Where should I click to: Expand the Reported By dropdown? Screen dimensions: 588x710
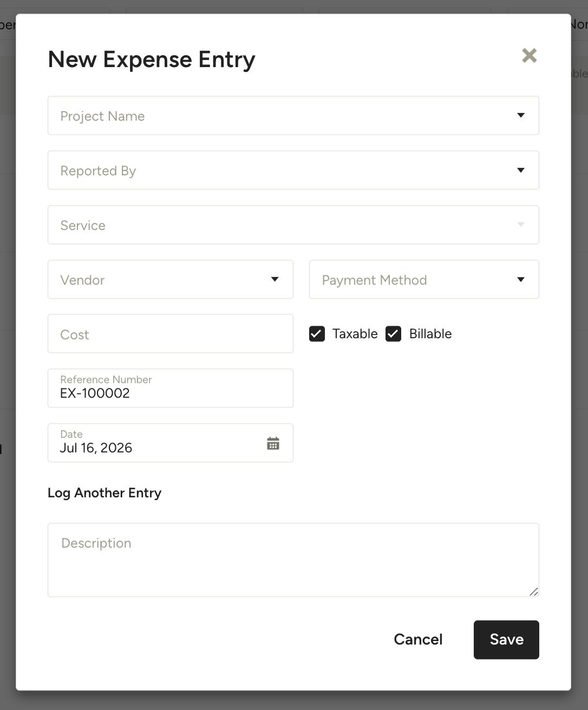tap(293, 170)
